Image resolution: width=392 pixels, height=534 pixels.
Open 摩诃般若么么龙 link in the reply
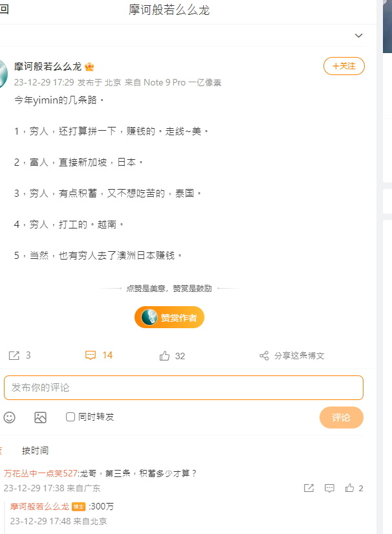(39, 507)
